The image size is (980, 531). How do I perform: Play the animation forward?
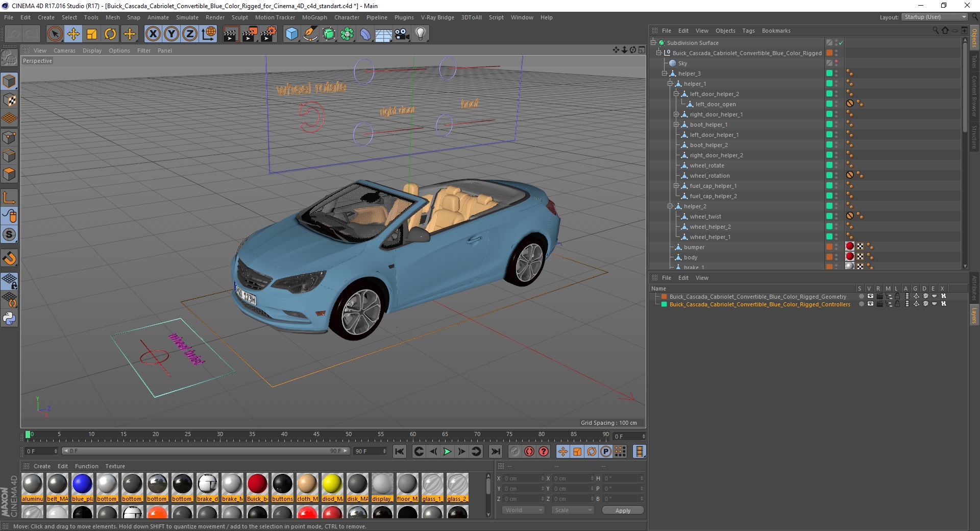pos(447,451)
